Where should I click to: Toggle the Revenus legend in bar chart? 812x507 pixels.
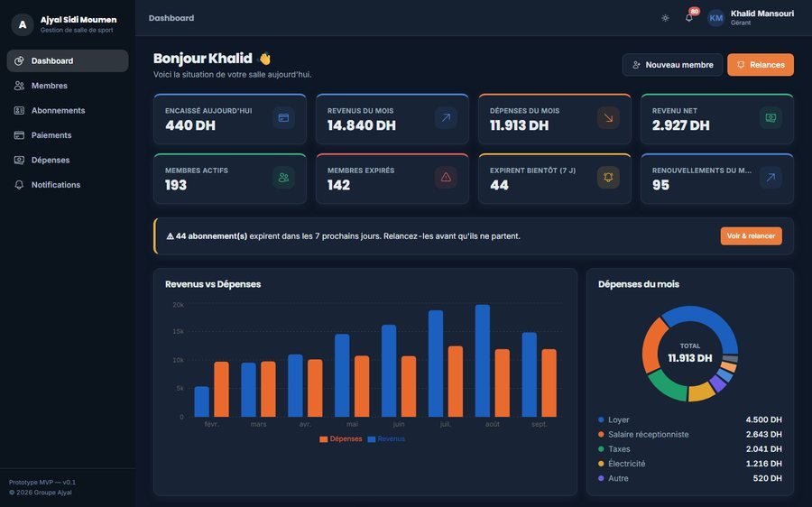[x=386, y=439]
